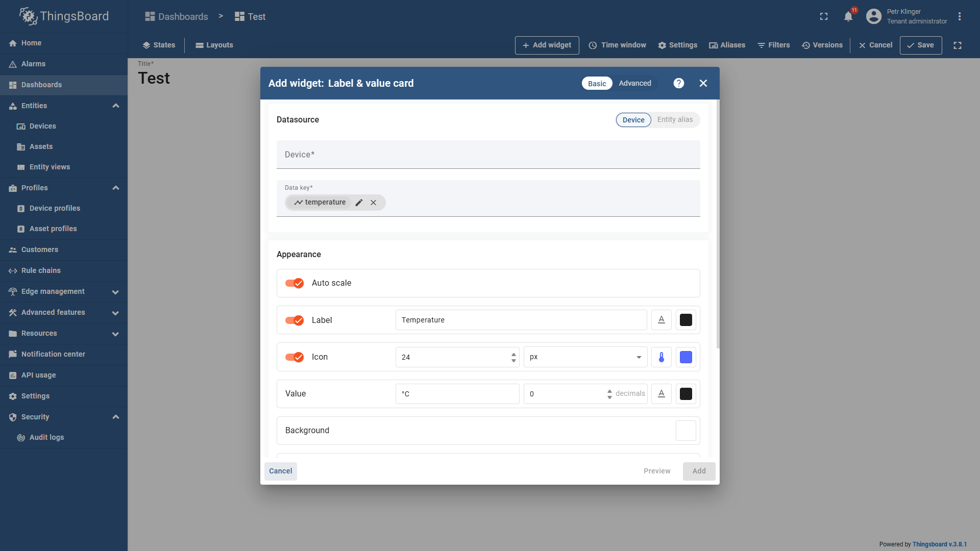Open the Aliases manager

point(727,45)
